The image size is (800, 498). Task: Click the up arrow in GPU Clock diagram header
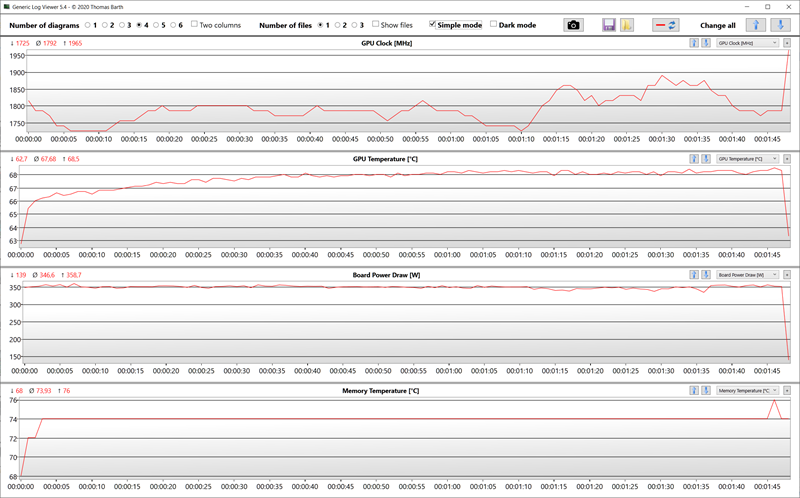pyautogui.click(x=694, y=43)
